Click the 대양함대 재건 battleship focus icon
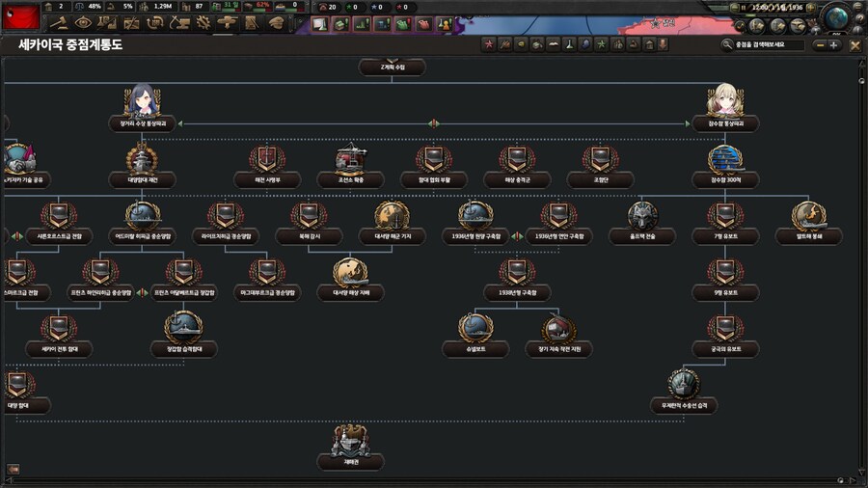The height and width of the screenshot is (488, 868). click(x=142, y=160)
